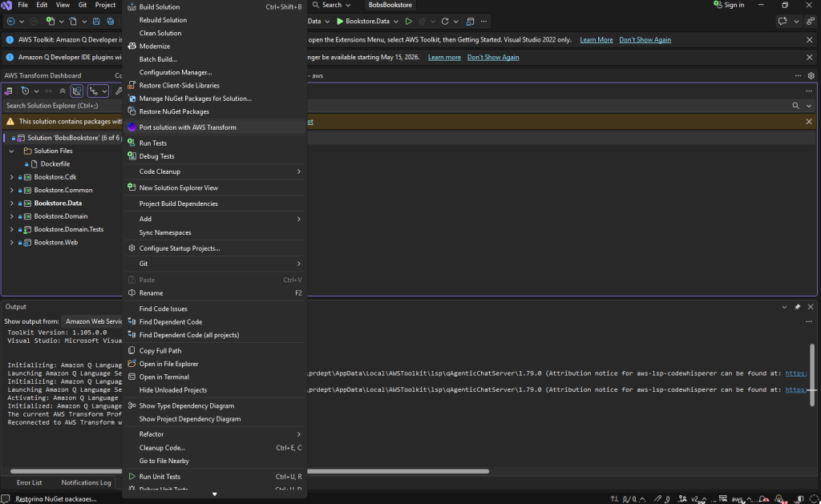Screen dimensions: 821x504
Task: Open the Output panel window options arrow
Action: [x=784, y=307]
